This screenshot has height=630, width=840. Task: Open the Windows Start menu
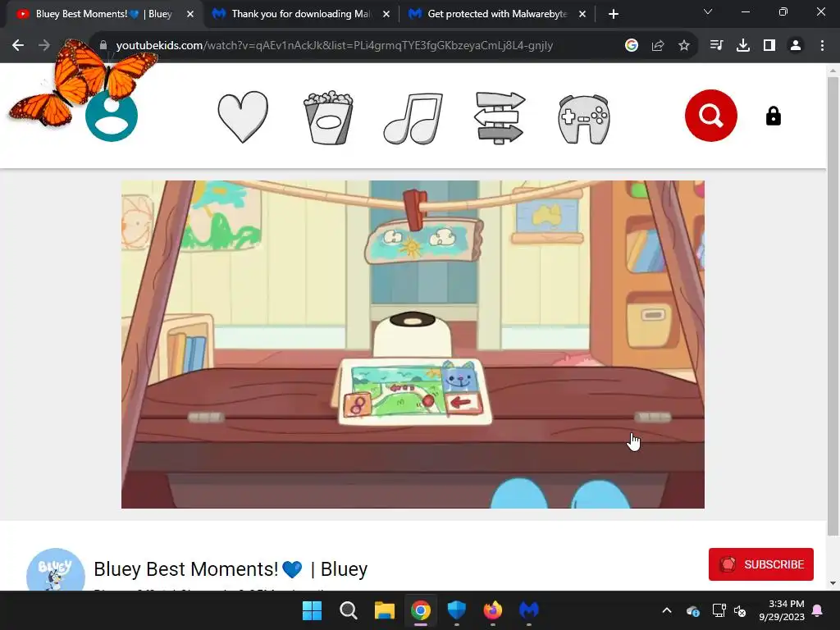(x=313, y=610)
